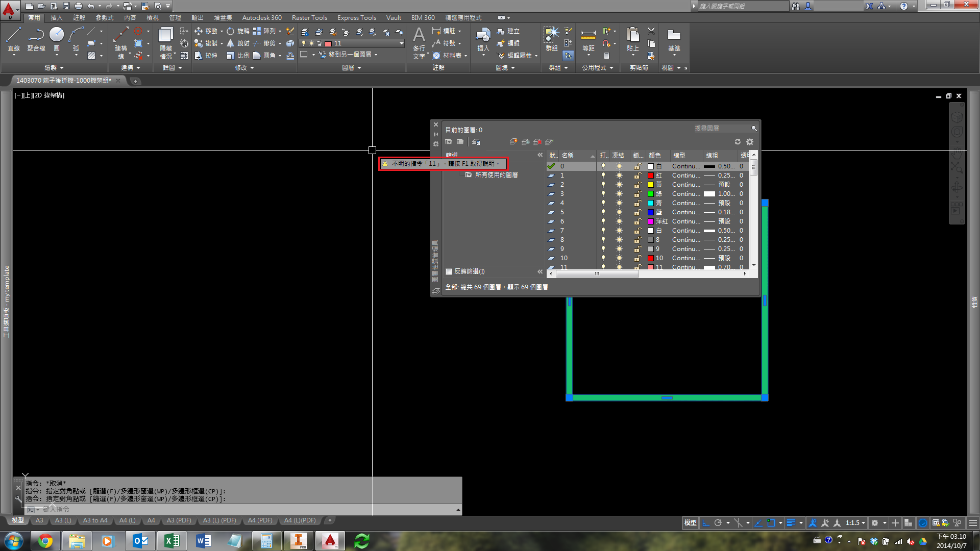The height and width of the screenshot is (551, 980).
Task: Open the 參數式 ribbon tab
Action: coord(105,18)
